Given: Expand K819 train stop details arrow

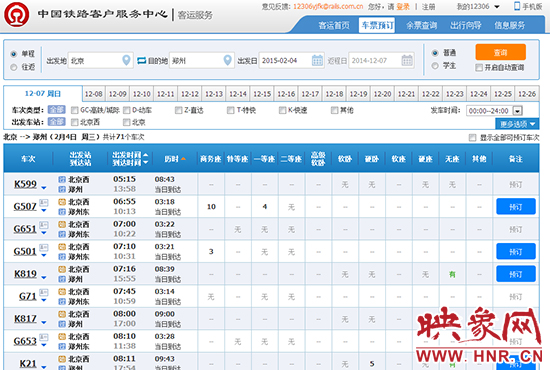Looking at the screenshot, I should 44,277.
